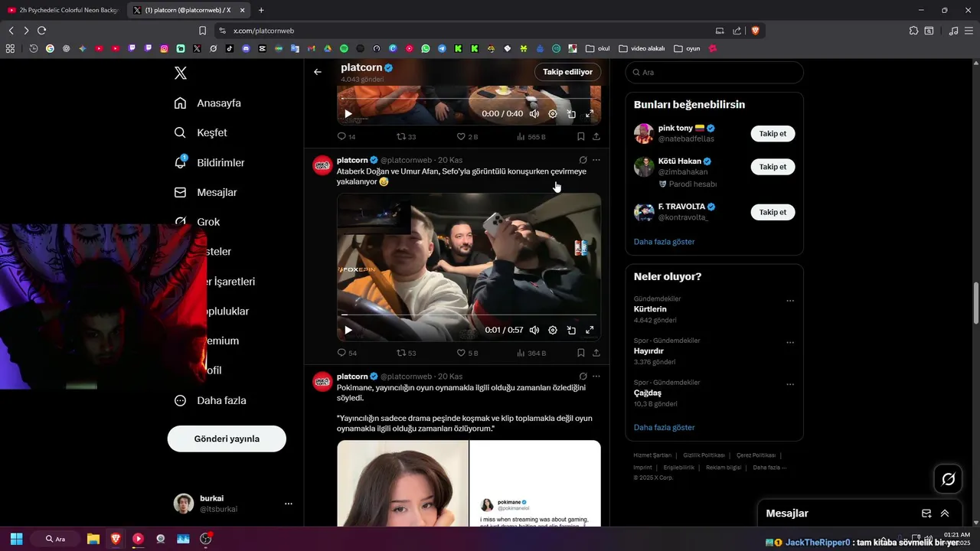Click the 0:57 video progress bar
Image resolution: width=980 pixels, height=551 pixels.
(469, 315)
